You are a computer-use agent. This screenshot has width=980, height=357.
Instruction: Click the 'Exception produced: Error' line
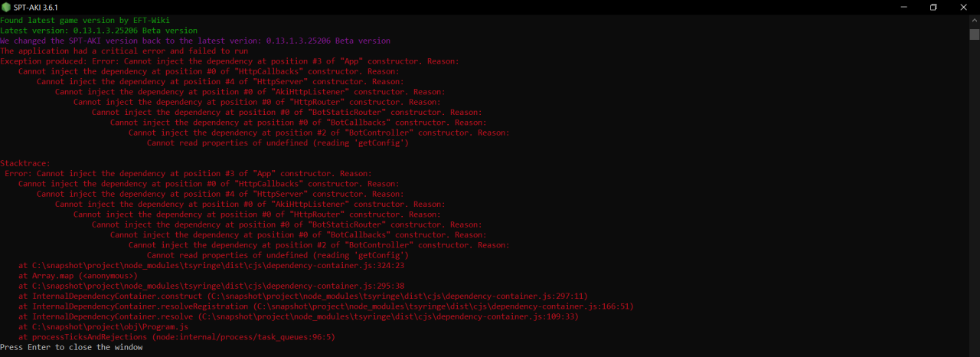click(230, 61)
